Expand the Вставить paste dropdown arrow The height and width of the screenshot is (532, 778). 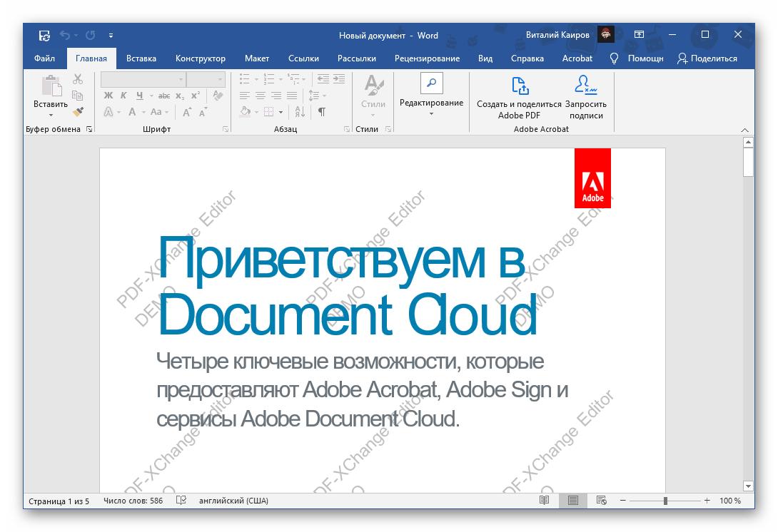point(51,115)
